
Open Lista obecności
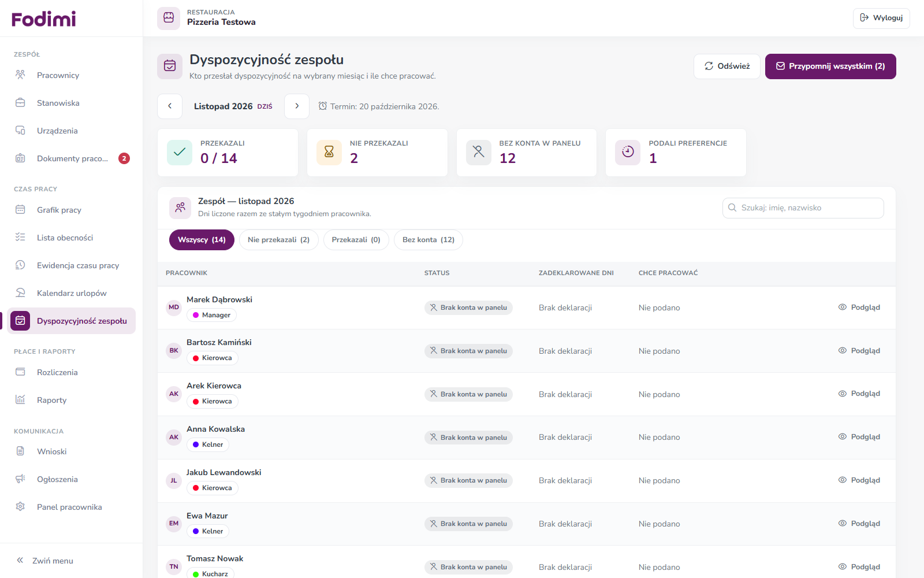pos(72,238)
